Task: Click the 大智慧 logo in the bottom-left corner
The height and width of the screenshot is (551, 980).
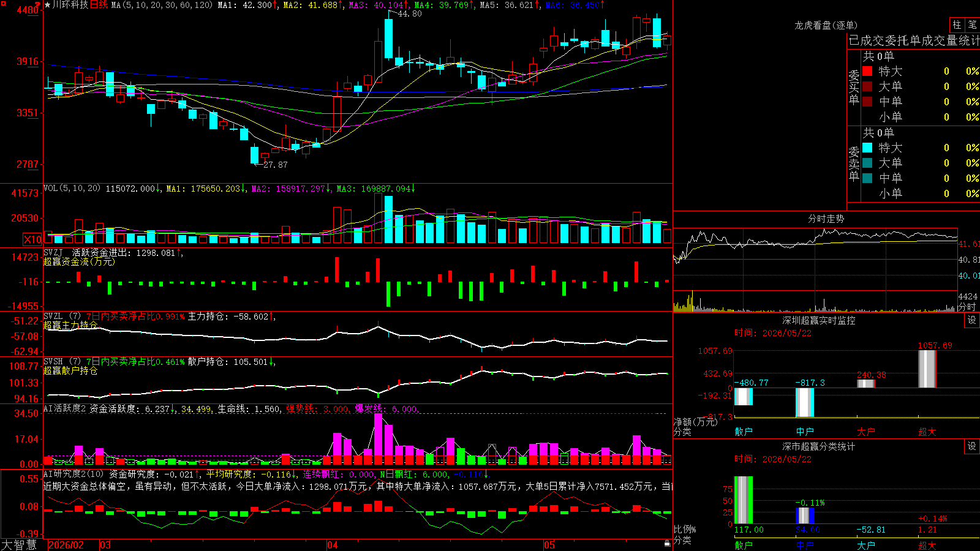Action: 19,545
